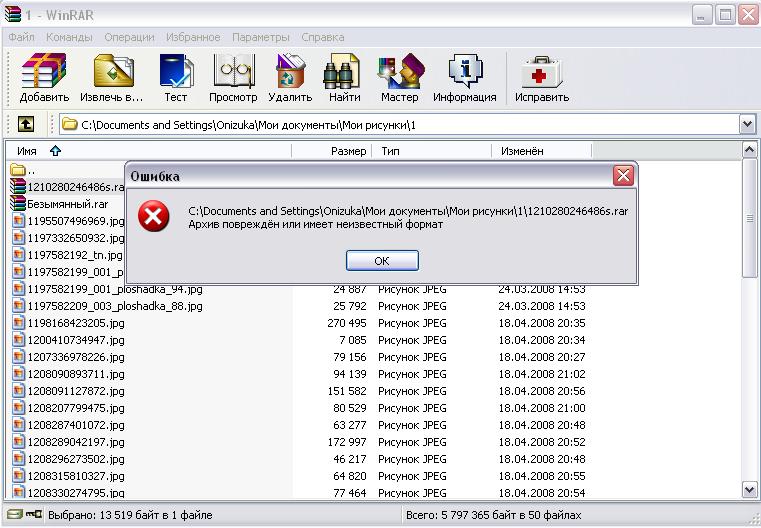Sort by the Изменён column header
This screenshot has width=761, height=528.
point(542,151)
